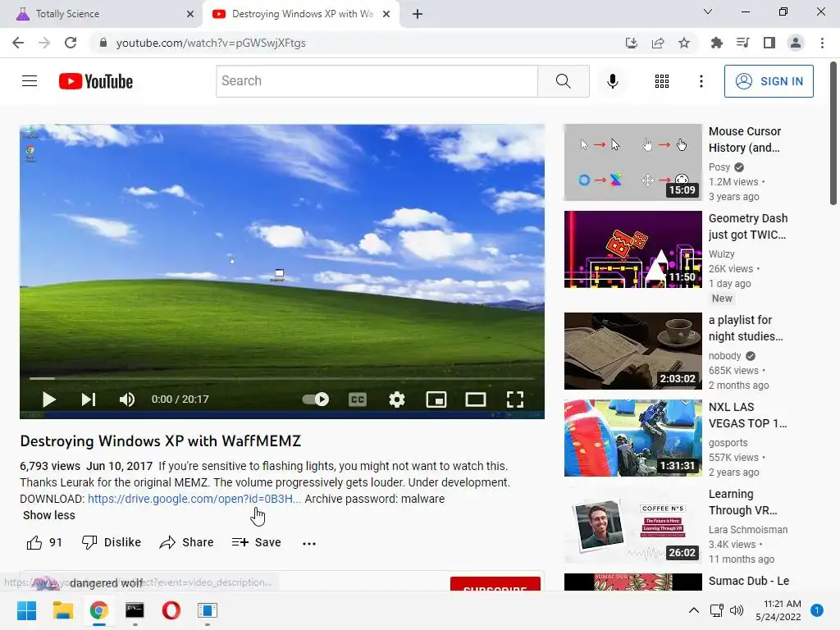840x630 pixels.
Task: Skip to next video
Action: click(x=88, y=399)
